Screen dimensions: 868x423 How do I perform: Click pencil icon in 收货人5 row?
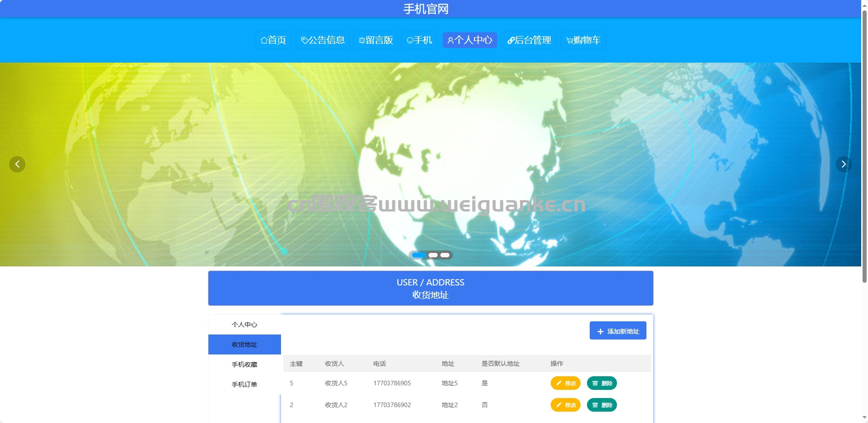tap(559, 383)
